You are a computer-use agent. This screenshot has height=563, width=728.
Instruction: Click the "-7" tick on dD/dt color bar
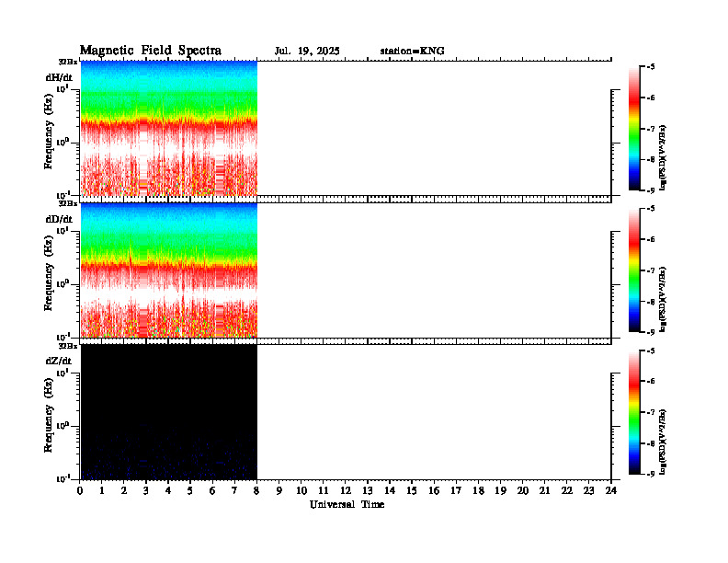point(651,270)
